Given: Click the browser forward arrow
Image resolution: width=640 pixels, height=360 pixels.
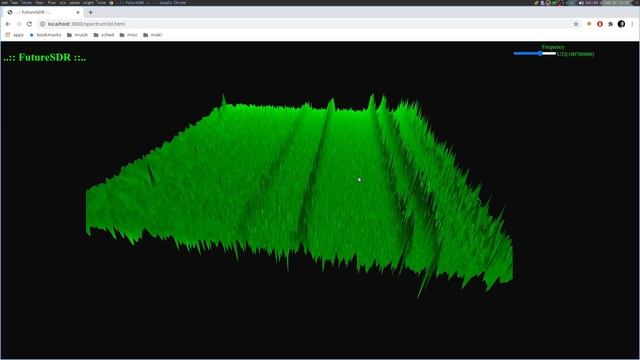Looking at the screenshot, I should [18, 24].
